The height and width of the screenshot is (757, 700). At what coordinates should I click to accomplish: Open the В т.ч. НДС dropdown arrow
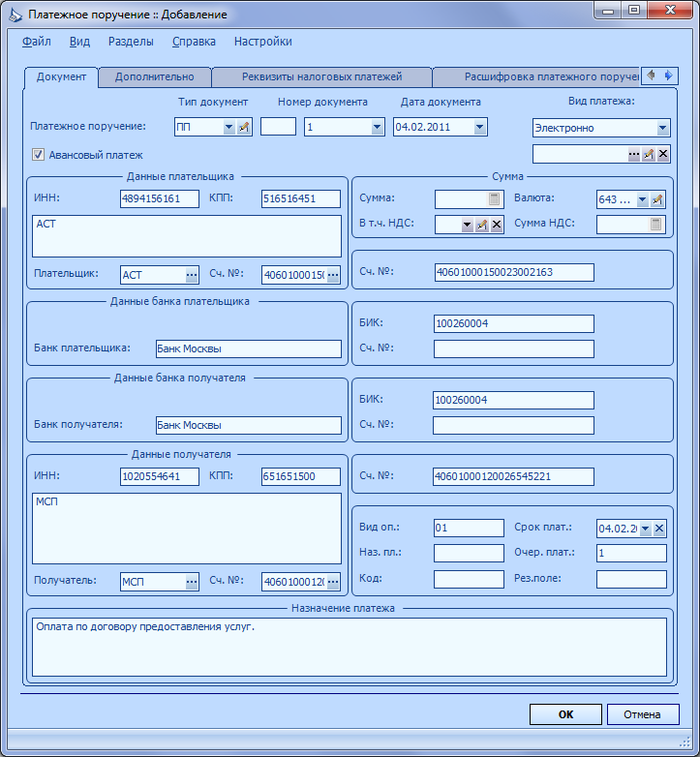pyautogui.click(x=467, y=225)
